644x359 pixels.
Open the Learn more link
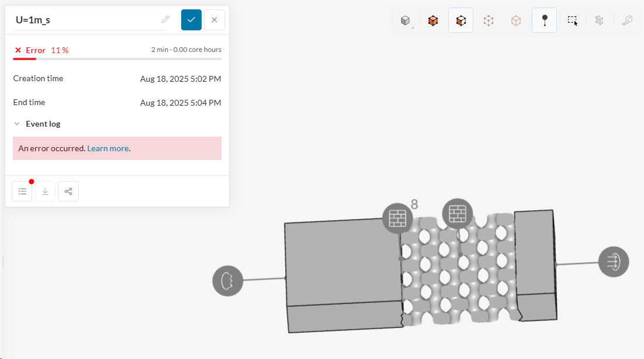tap(108, 148)
